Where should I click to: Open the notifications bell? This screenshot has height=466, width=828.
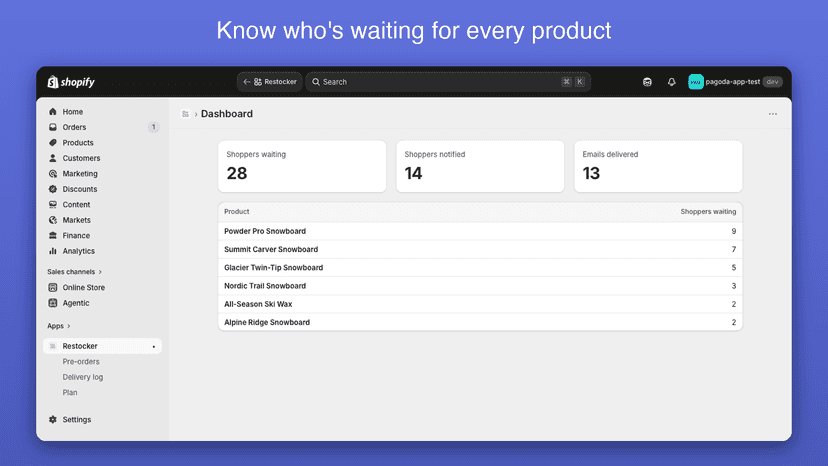click(x=671, y=82)
